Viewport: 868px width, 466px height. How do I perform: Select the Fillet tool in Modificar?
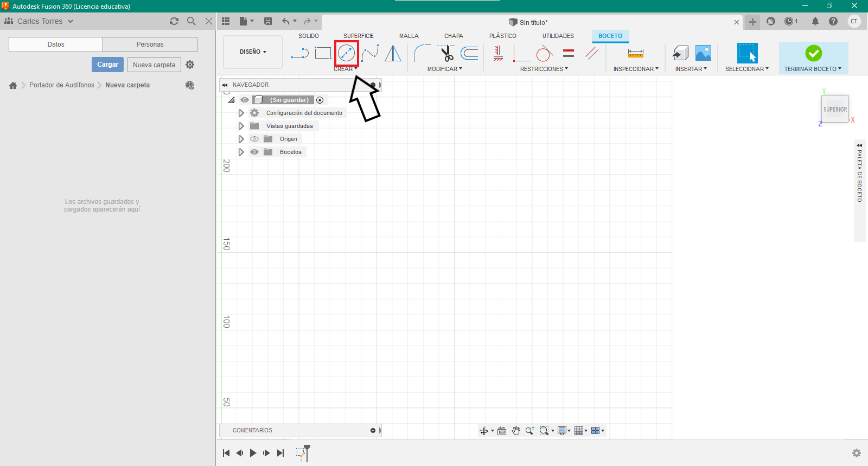pos(422,53)
